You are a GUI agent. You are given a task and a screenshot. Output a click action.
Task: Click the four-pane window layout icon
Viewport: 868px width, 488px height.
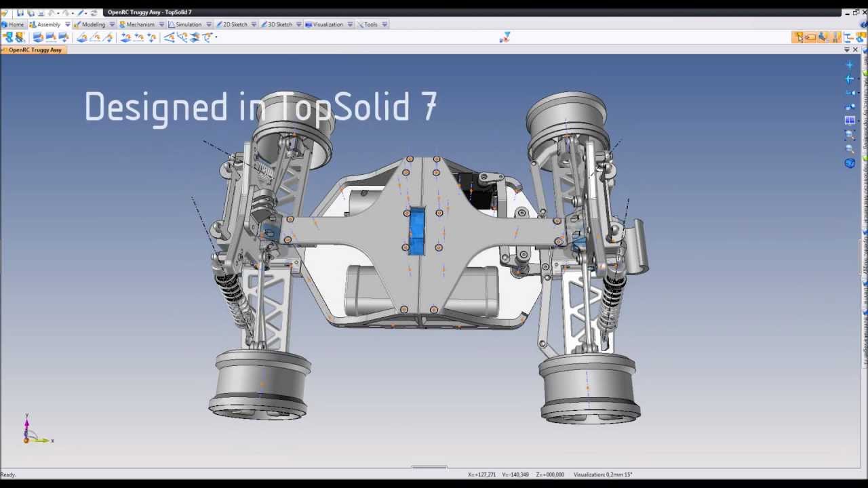point(850,121)
